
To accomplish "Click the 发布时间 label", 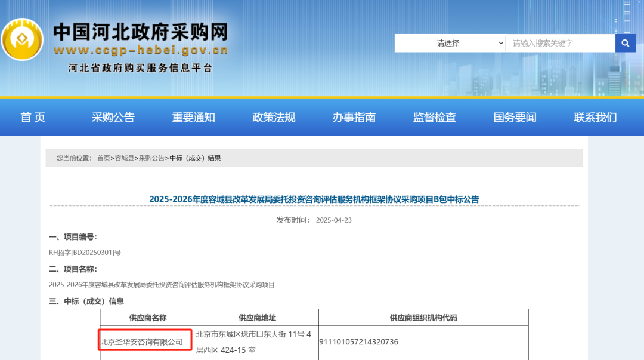I will [293, 220].
